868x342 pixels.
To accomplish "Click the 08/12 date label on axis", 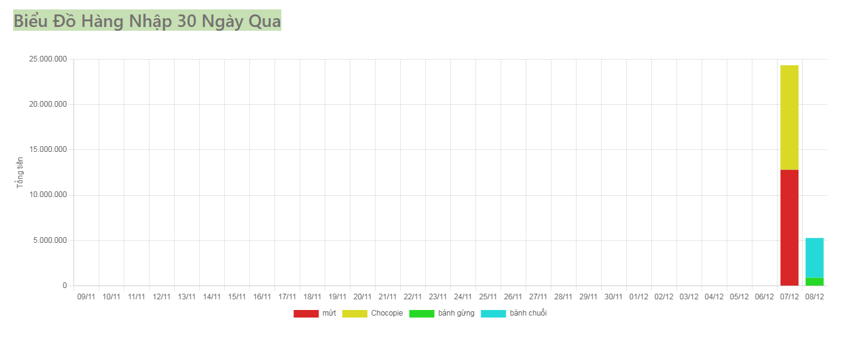I will coord(815,296).
